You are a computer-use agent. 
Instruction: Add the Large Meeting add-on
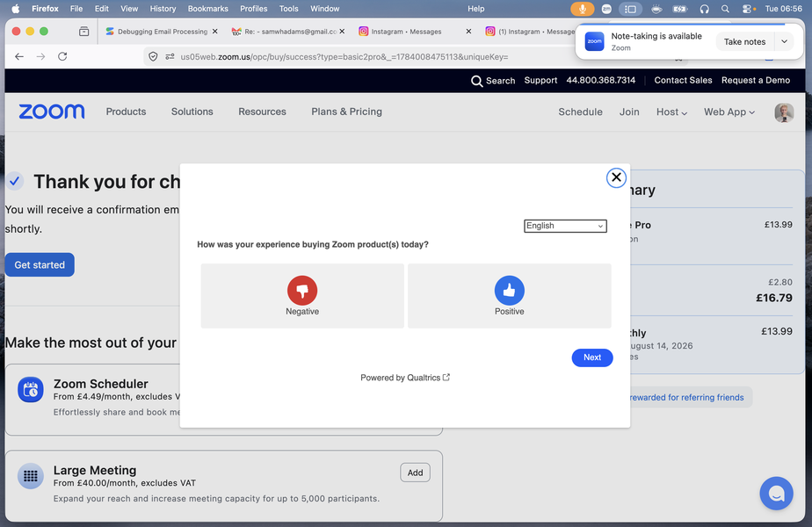tap(415, 473)
